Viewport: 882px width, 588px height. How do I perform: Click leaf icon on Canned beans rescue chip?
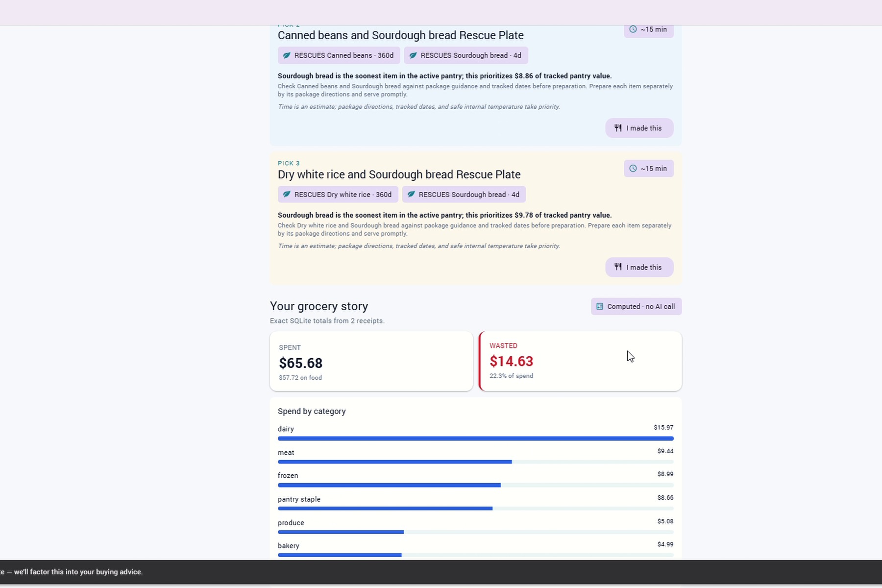287,55
